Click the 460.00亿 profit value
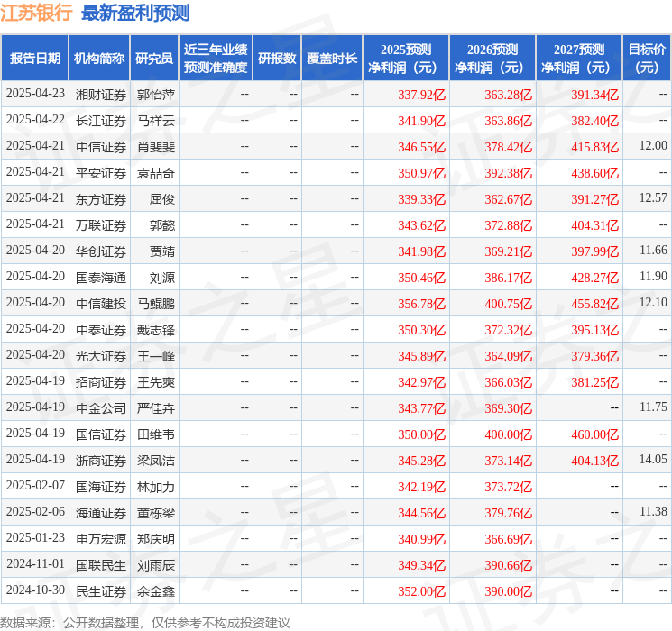 coord(594,434)
